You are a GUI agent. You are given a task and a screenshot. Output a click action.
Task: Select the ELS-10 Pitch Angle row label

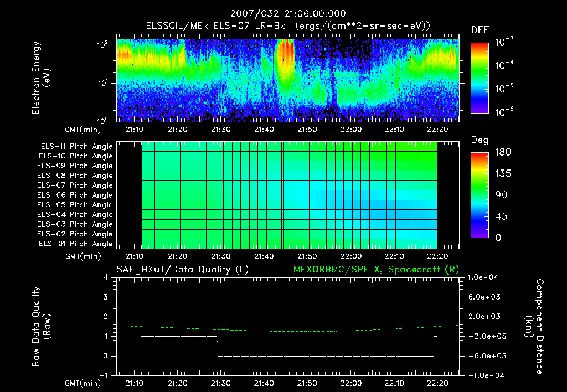(x=76, y=156)
